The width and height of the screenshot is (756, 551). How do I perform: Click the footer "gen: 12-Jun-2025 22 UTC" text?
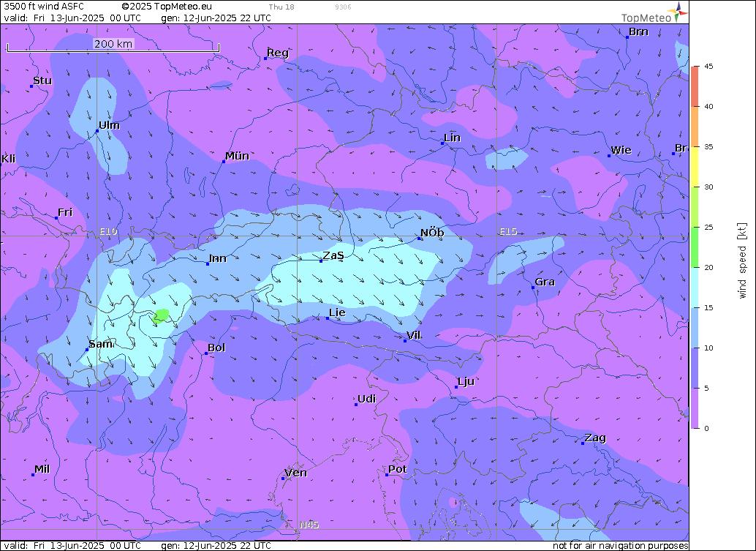216,545
